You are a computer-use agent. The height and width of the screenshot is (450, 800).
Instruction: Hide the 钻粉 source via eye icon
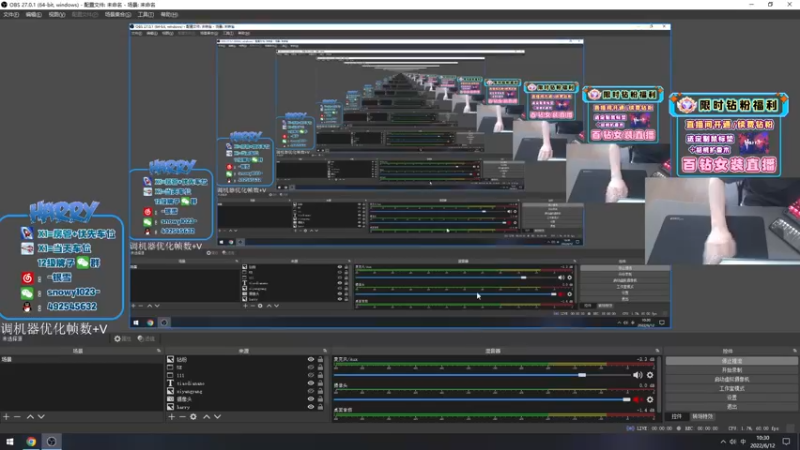[x=311, y=360]
